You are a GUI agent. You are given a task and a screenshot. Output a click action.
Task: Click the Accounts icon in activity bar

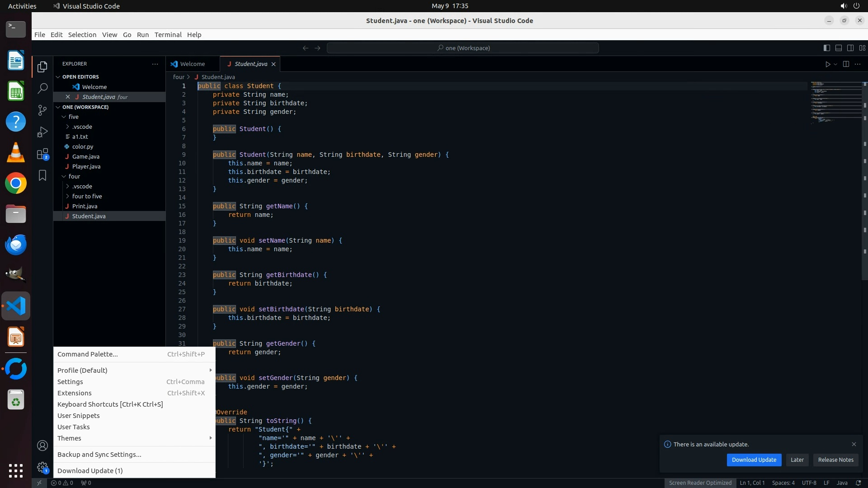(42, 446)
